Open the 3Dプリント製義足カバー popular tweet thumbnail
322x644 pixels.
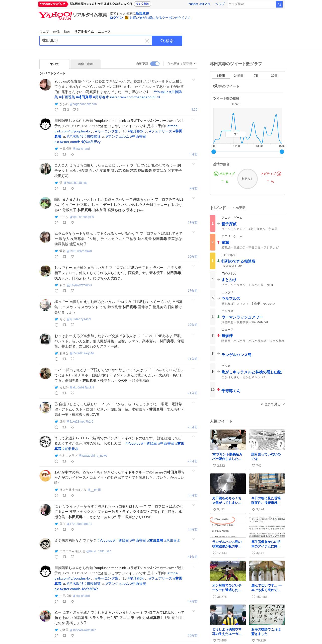tap(228, 440)
